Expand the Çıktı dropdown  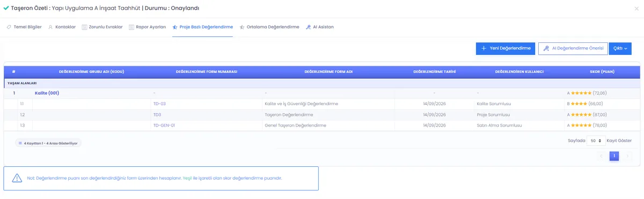point(620,48)
